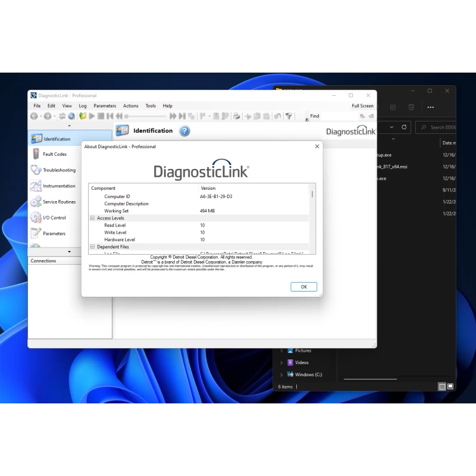The width and height of the screenshot is (476, 476).
Task: Open the Help menu
Action: point(167,106)
